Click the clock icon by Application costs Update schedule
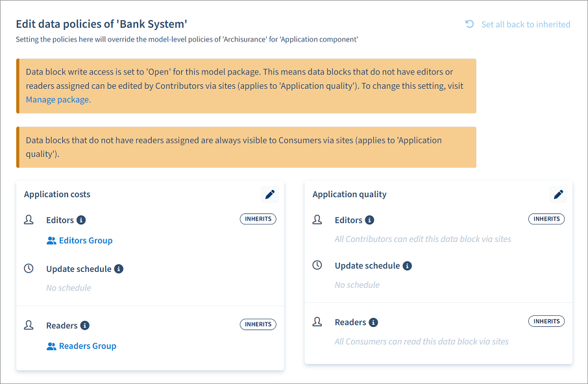588x384 pixels. tap(29, 269)
